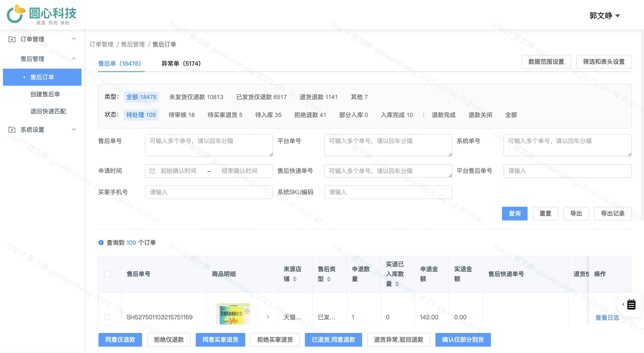
Task: Focus the 平台单号 input box
Action: click(388, 145)
